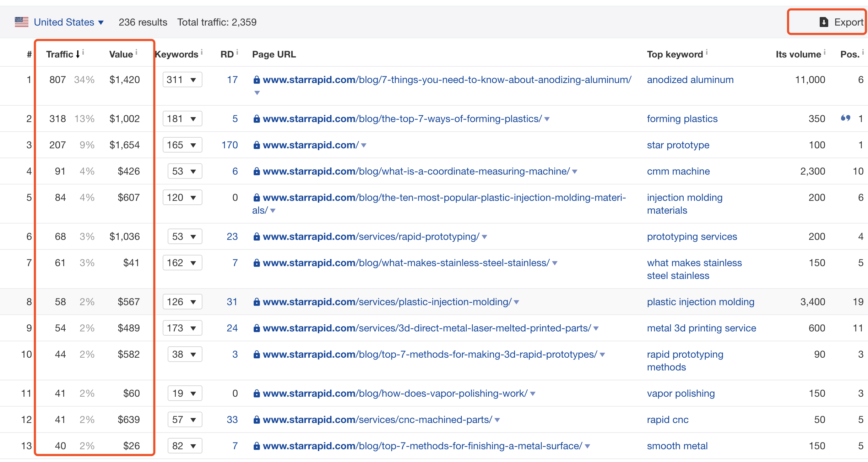The height and width of the screenshot is (462, 868).
Task: Click info icon beside Keywords header
Action: tap(202, 52)
